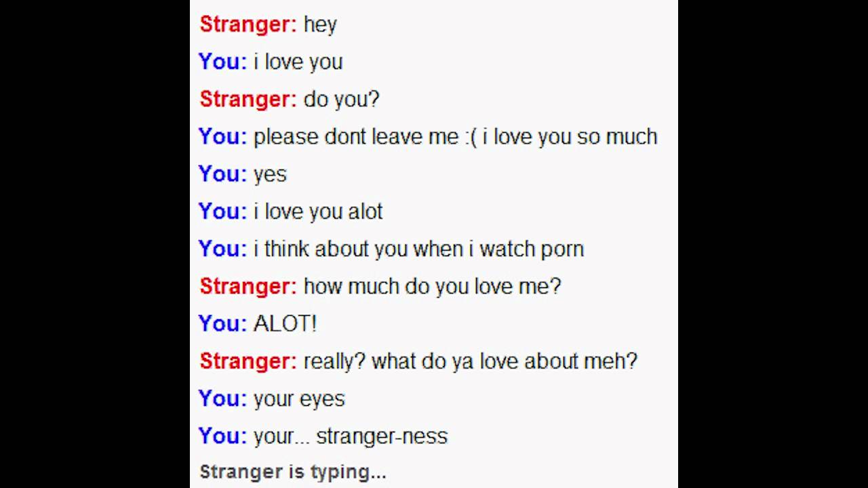
Task: Click the 'really? what do ya love' message
Action: (471, 361)
